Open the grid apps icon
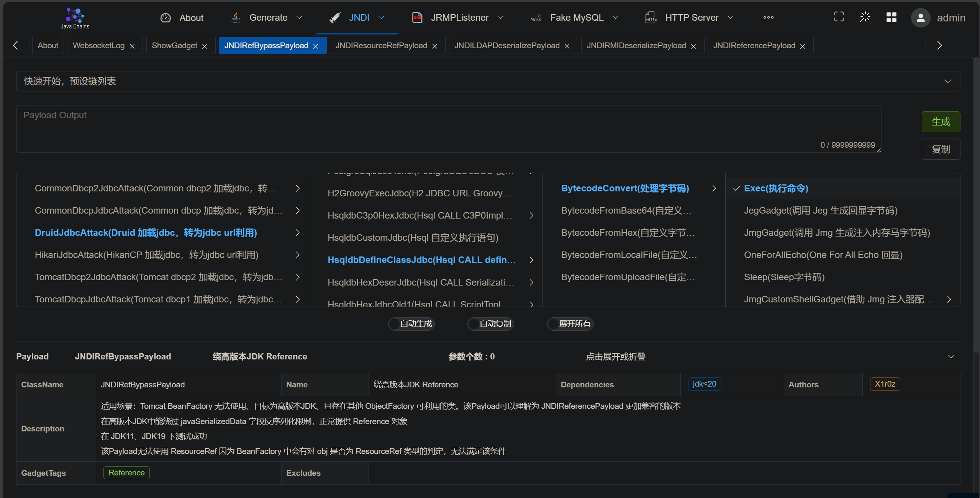 tap(892, 17)
